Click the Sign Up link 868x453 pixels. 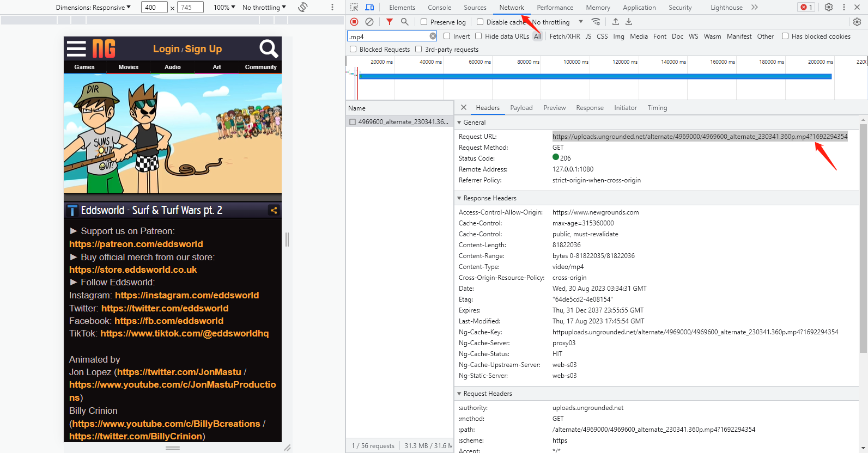click(x=203, y=49)
